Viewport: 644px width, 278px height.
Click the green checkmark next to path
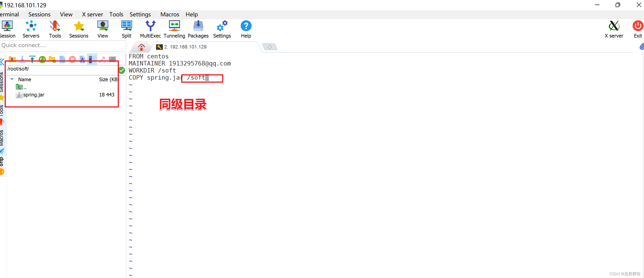tap(122, 70)
